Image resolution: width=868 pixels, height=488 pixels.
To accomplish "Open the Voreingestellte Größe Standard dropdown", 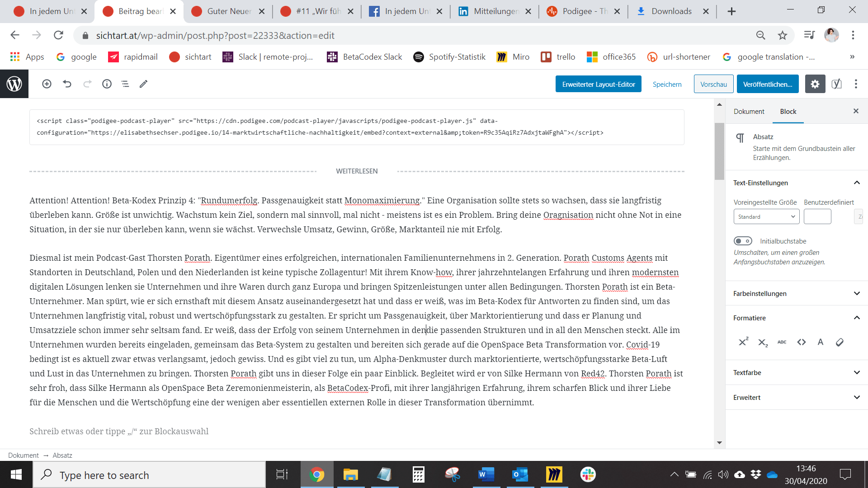I will coord(766,216).
